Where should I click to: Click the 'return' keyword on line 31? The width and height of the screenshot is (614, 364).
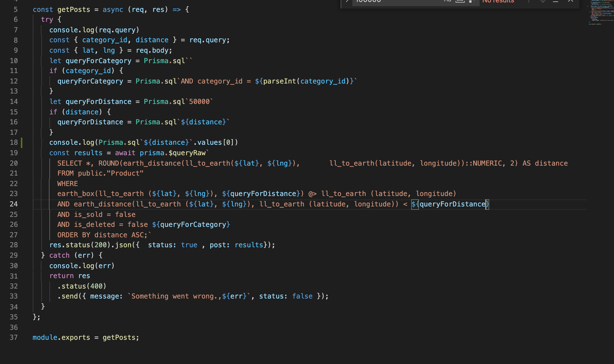(61, 276)
